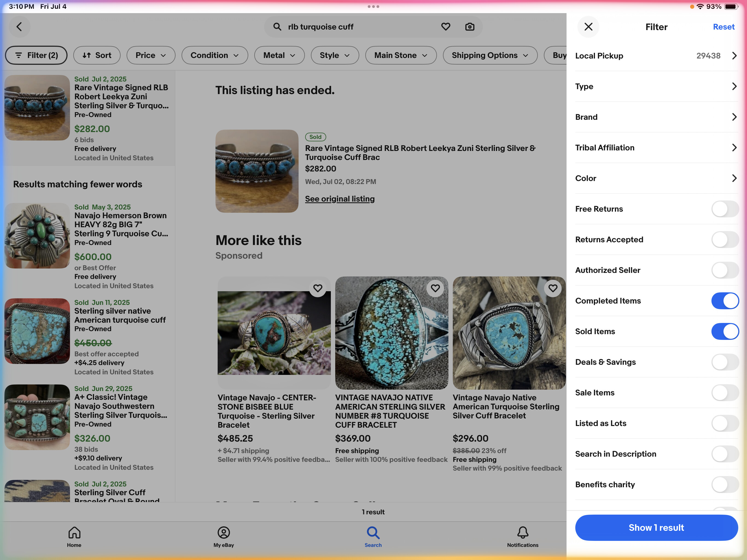Open the Main Stone dropdown chip
The width and height of the screenshot is (747, 560).
tap(401, 56)
